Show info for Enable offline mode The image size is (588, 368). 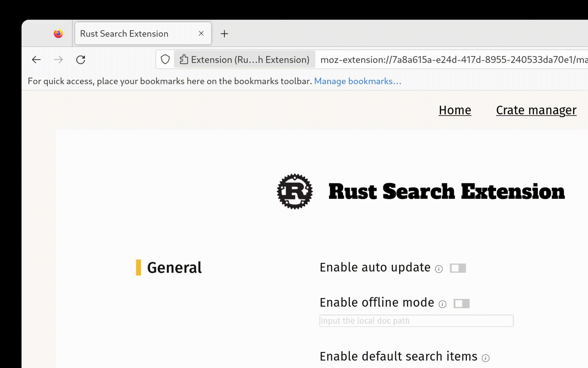pos(442,304)
